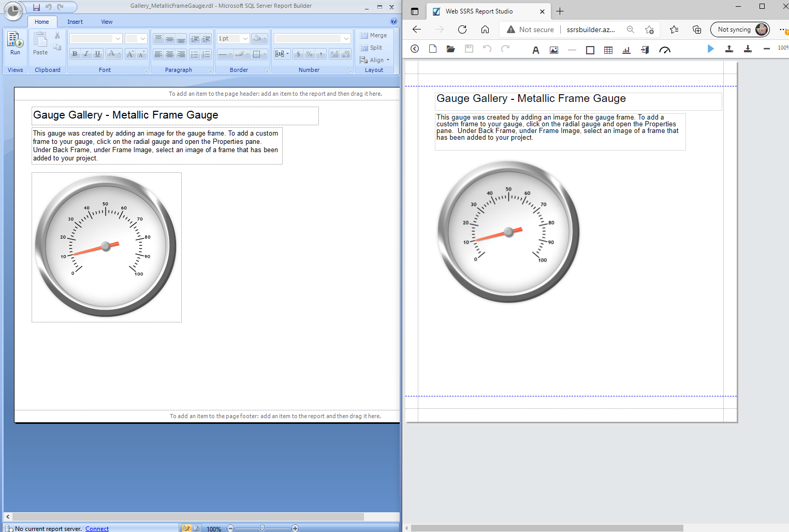This screenshot has width=789, height=532.
Task: Click the upload icon in web toolbar
Action: coord(729,49)
